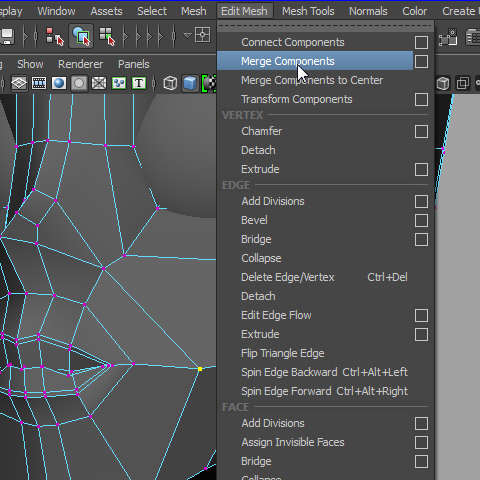Open EDGE section Add Divisions option box

pos(421,202)
